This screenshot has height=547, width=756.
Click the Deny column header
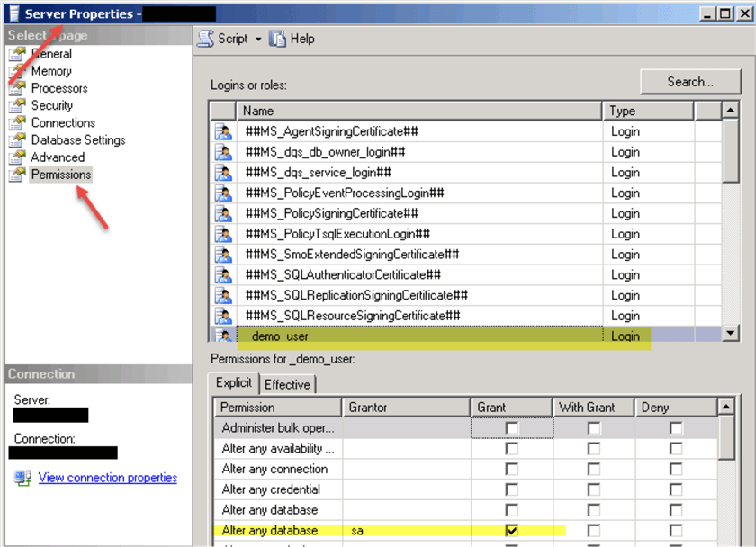(x=676, y=408)
